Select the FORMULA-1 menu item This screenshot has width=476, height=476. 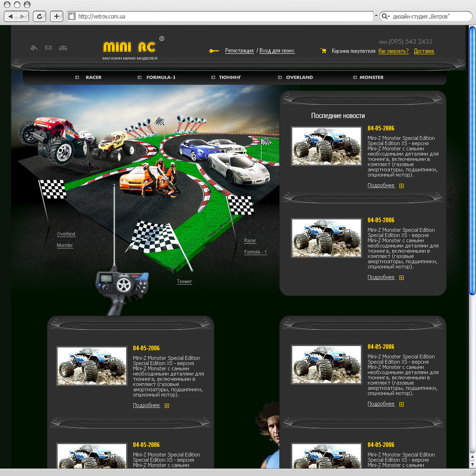click(160, 77)
